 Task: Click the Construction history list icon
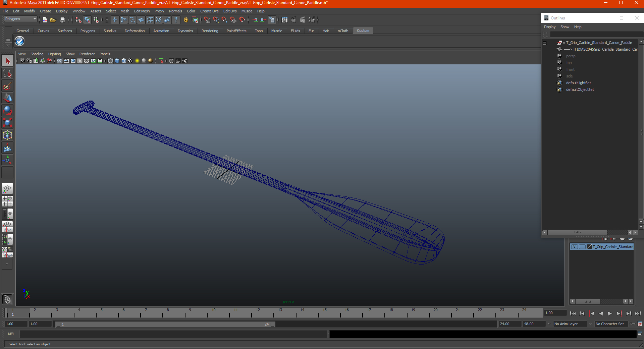(272, 20)
